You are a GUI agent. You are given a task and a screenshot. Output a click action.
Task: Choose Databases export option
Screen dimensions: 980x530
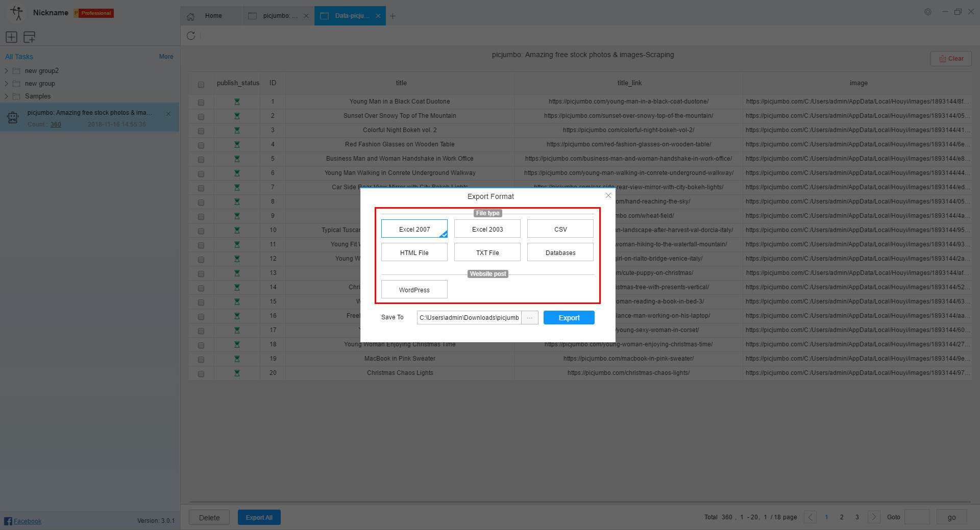pos(560,253)
